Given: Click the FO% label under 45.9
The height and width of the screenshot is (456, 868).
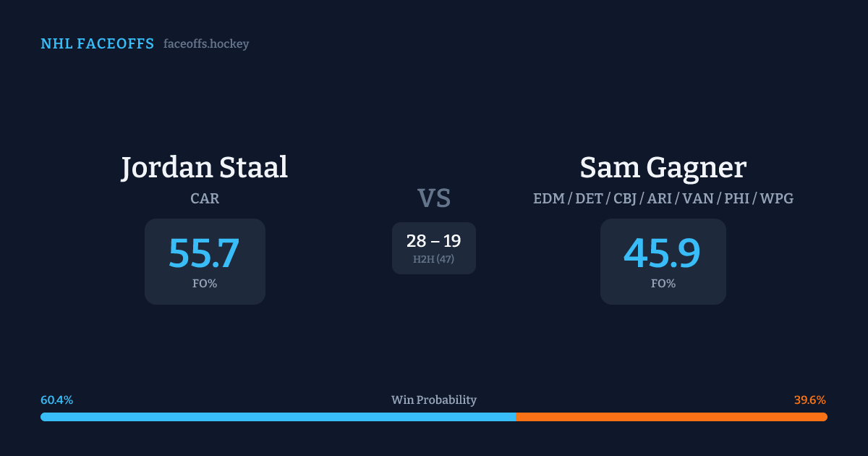Looking at the screenshot, I should [663, 284].
